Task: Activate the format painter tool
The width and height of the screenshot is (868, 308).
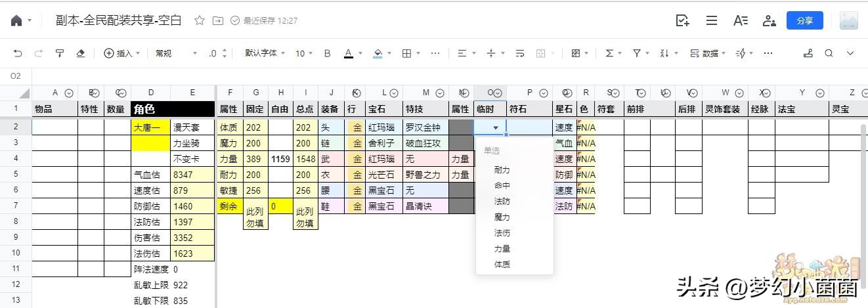Action: 60,53
